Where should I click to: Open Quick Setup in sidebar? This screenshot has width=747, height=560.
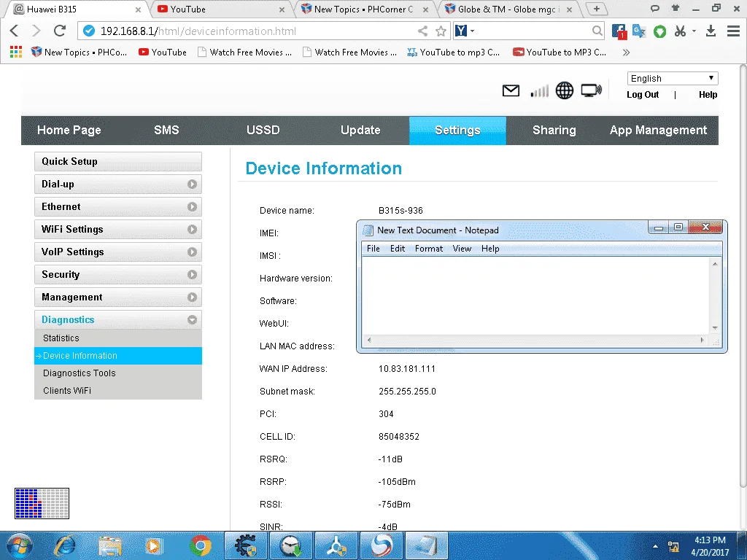tap(118, 161)
